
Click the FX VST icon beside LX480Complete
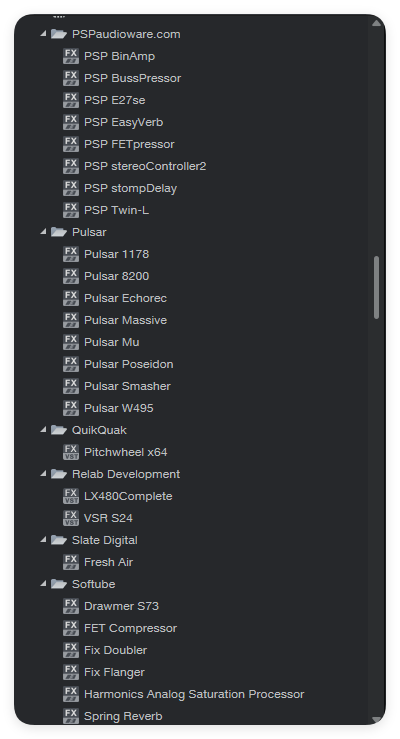71,496
